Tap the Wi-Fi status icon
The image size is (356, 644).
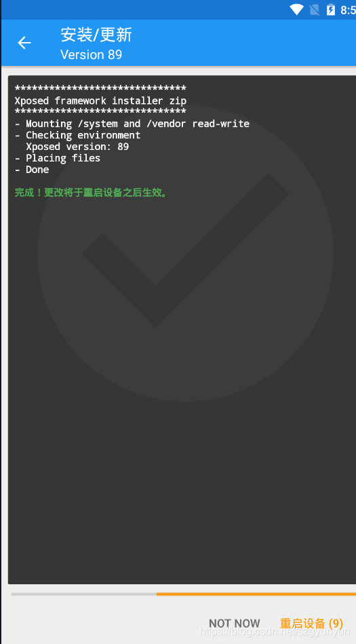point(296,10)
